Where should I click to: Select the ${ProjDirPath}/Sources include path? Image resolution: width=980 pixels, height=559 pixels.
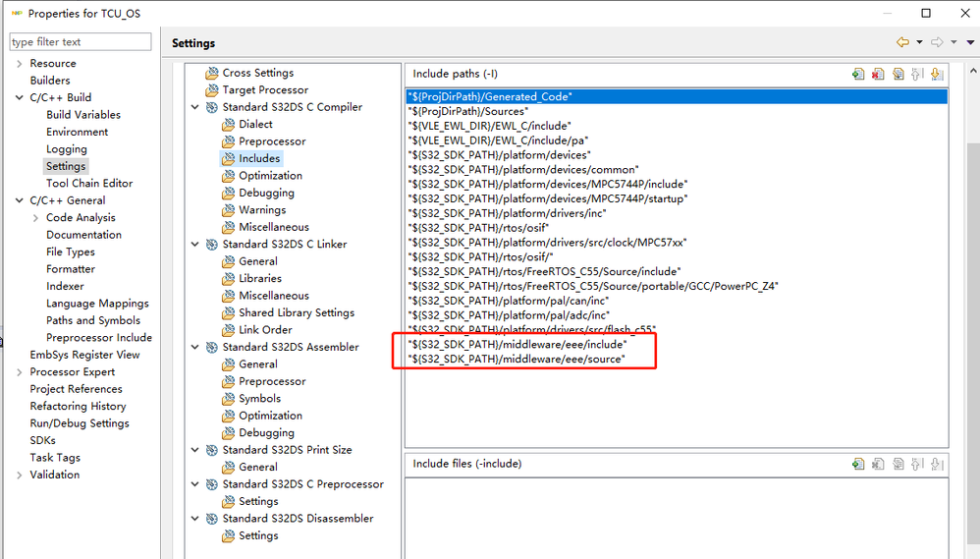pos(677,111)
